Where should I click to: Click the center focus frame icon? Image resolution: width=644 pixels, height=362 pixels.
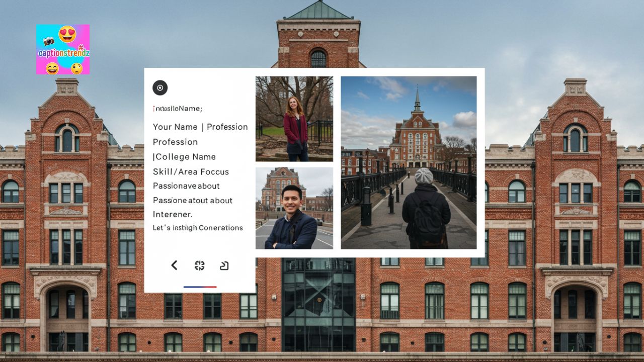pos(200,265)
